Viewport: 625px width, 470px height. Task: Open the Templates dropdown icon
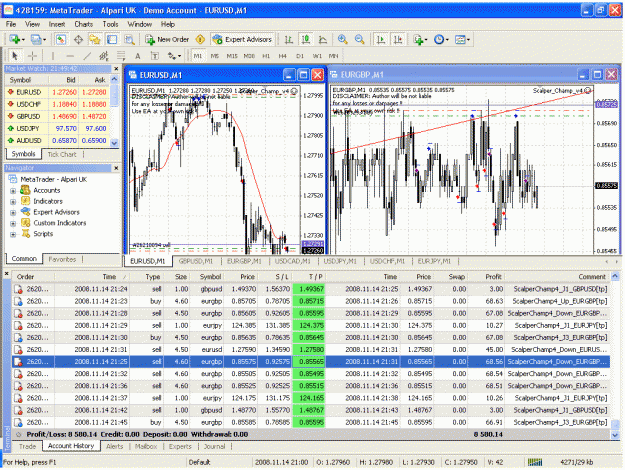click(x=462, y=39)
